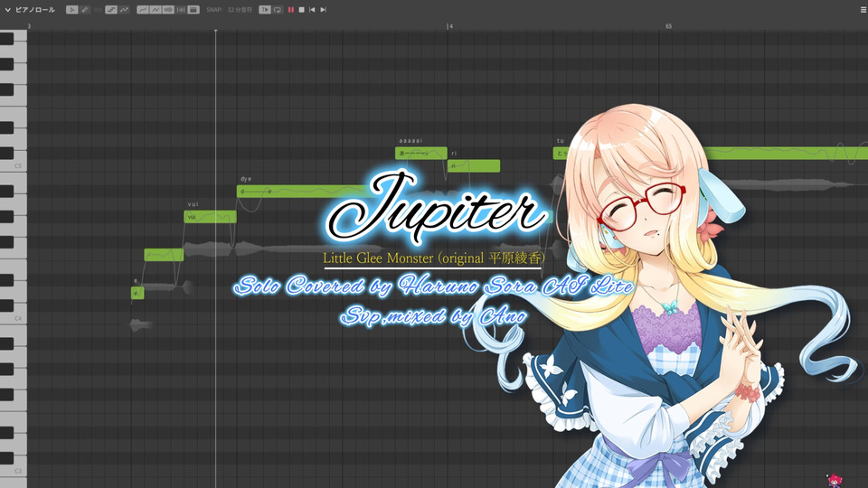Click the vui phoneme label above note
The image size is (868, 488).
pos(193,205)
